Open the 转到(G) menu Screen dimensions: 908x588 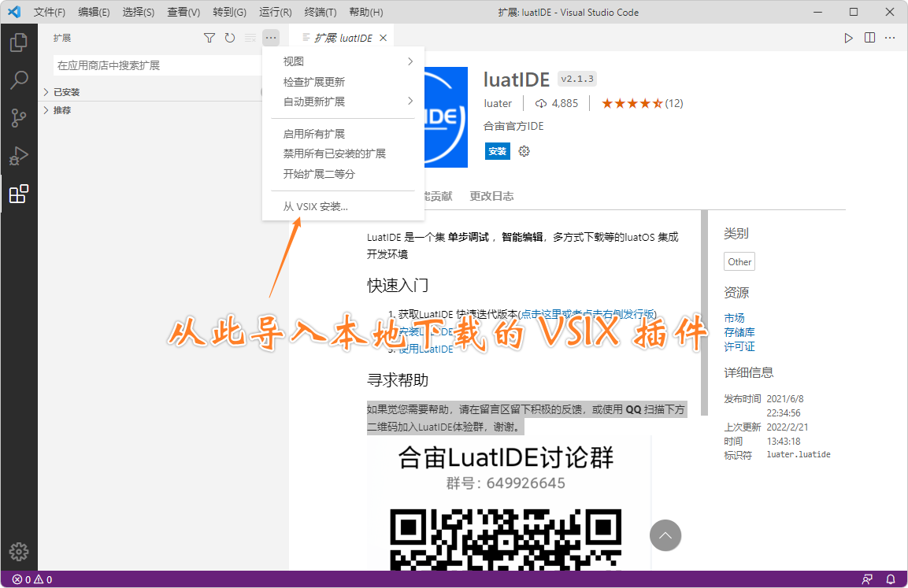[x=229, y=12]
